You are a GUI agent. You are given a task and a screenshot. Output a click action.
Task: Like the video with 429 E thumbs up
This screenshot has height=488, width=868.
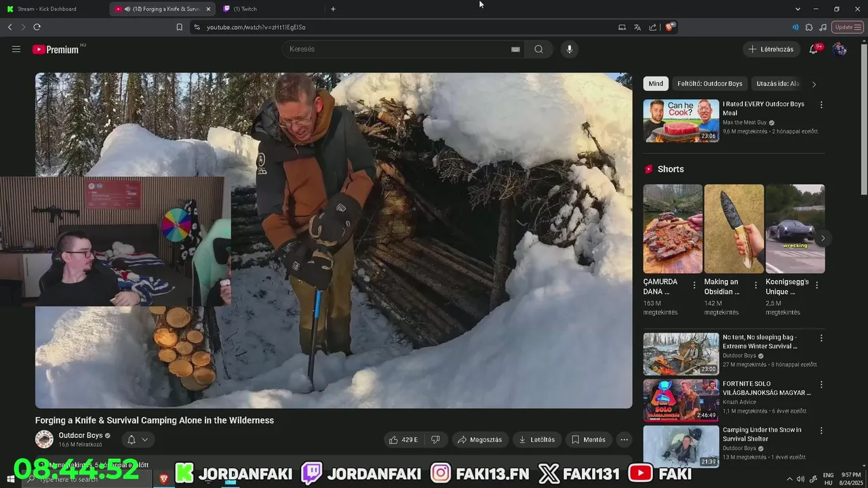click(403, 439)
